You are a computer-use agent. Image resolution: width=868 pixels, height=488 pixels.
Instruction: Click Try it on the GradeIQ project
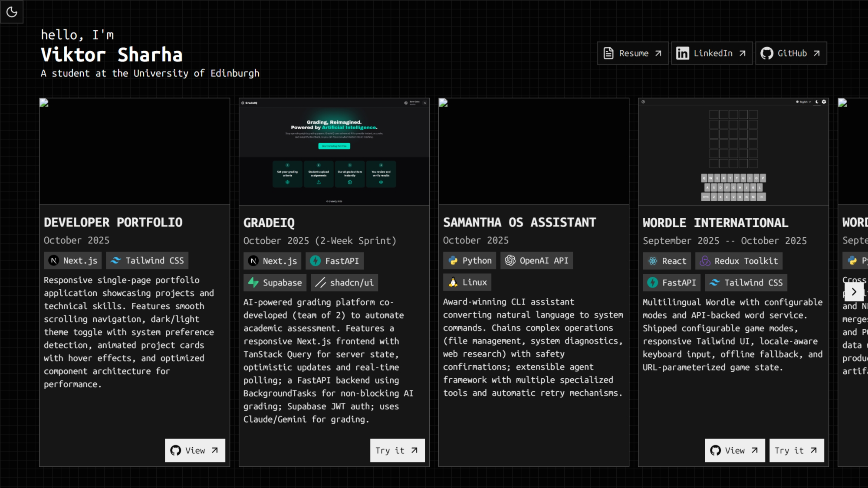point(397,450)
